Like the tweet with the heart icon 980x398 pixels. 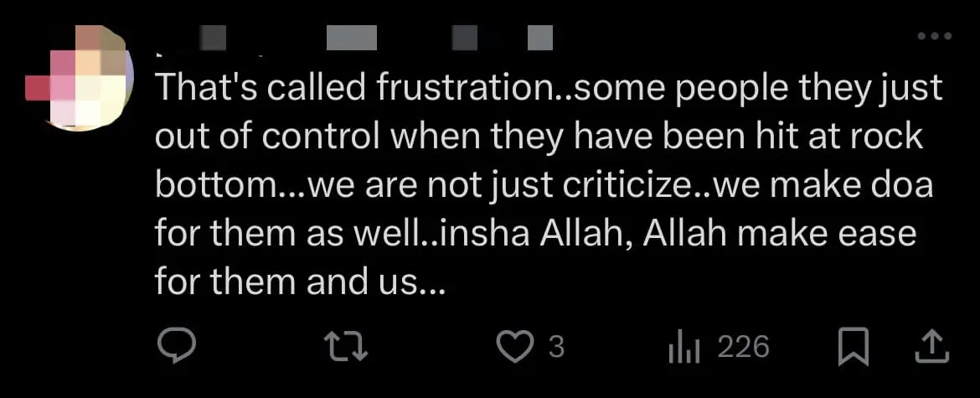516,346
